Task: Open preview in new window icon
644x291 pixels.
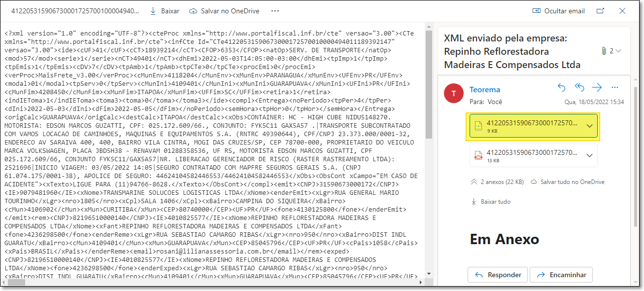Action: (600, 11)
